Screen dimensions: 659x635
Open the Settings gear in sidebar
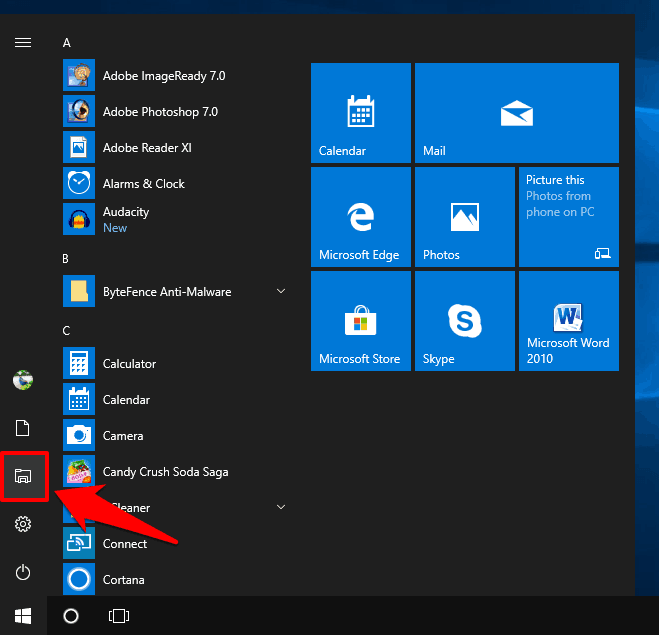coord(23,524)
